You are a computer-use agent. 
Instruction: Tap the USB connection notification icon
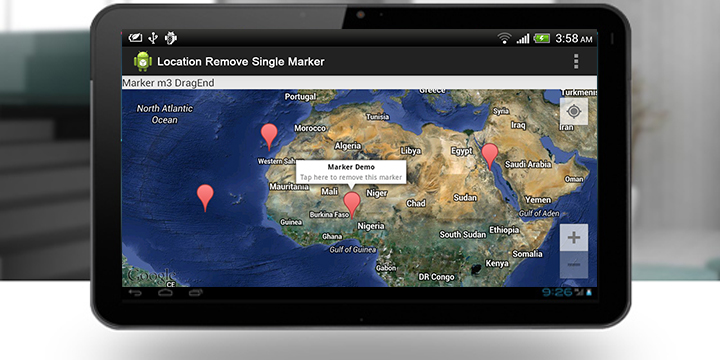[153, 38]
